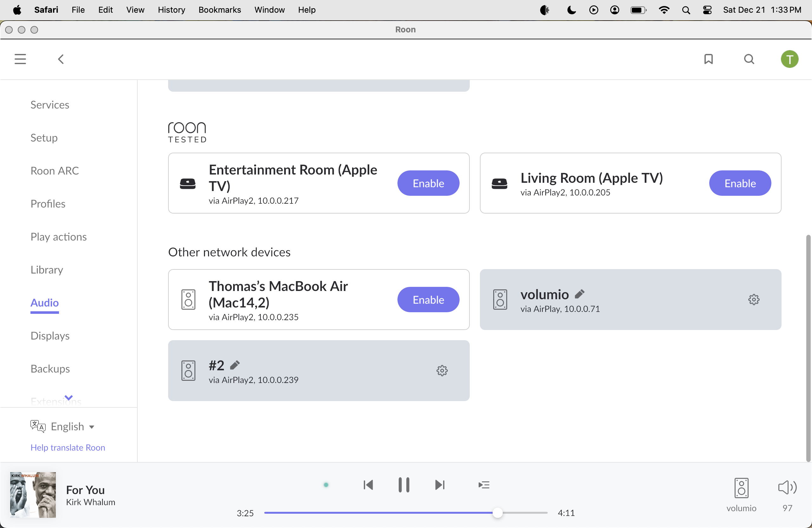Screen dimensions: 812x528
Task: Open the Apple menu
Action: click(17, 10)
